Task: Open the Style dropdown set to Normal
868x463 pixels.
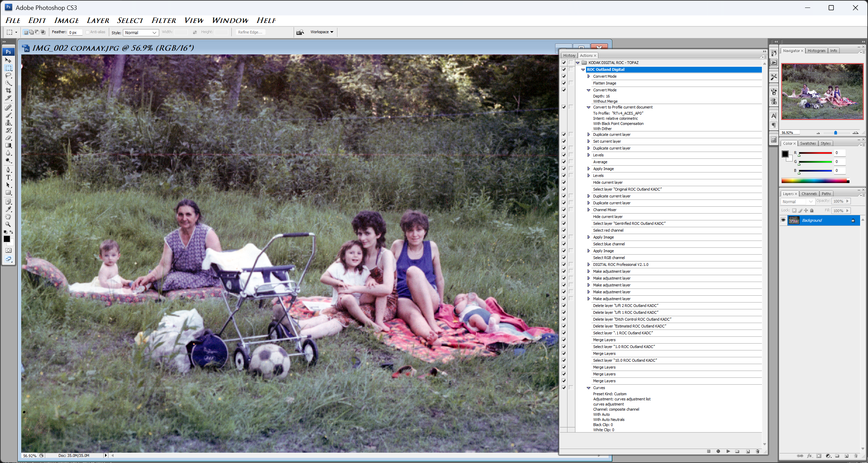Action: pos(141,33)
